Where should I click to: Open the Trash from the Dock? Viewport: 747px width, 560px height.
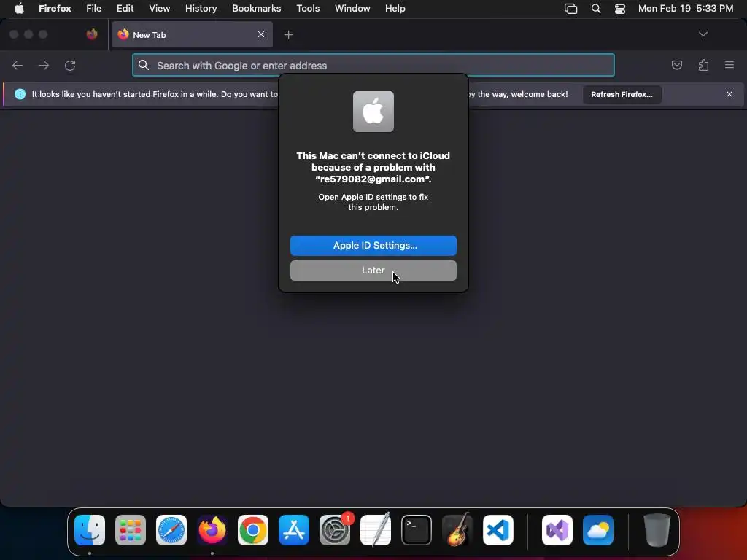pos(657,529)
